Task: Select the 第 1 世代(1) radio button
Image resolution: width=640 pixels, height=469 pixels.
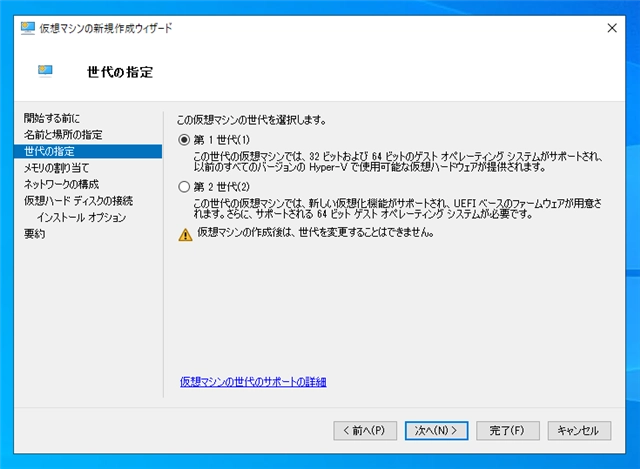Action: (x=184, y=140)
